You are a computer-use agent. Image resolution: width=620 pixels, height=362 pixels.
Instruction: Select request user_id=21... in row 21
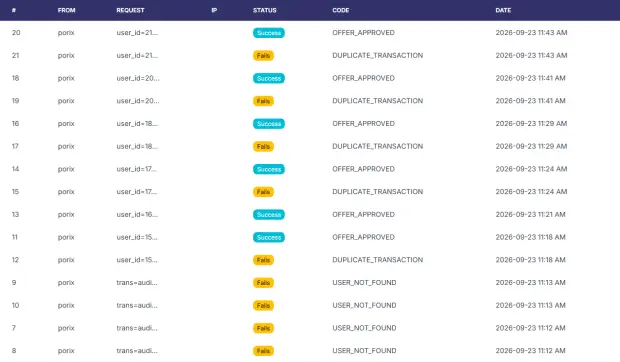coord(137,55)
